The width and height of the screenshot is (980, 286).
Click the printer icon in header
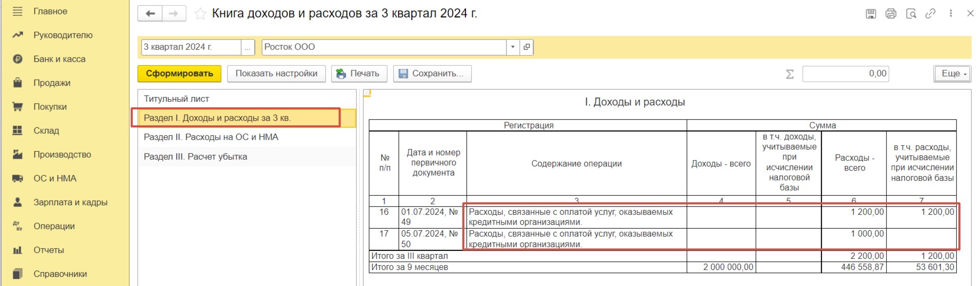click(891, 14)
